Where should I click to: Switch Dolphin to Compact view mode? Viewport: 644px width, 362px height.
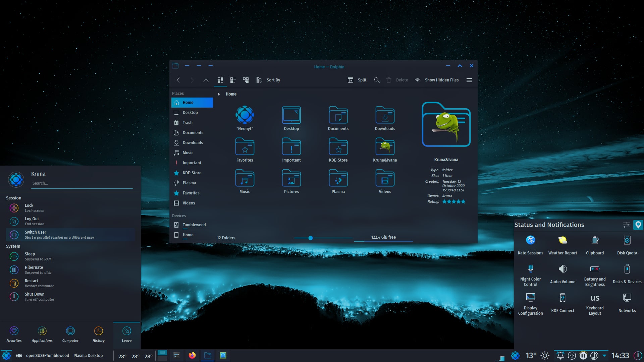point(233,80)
